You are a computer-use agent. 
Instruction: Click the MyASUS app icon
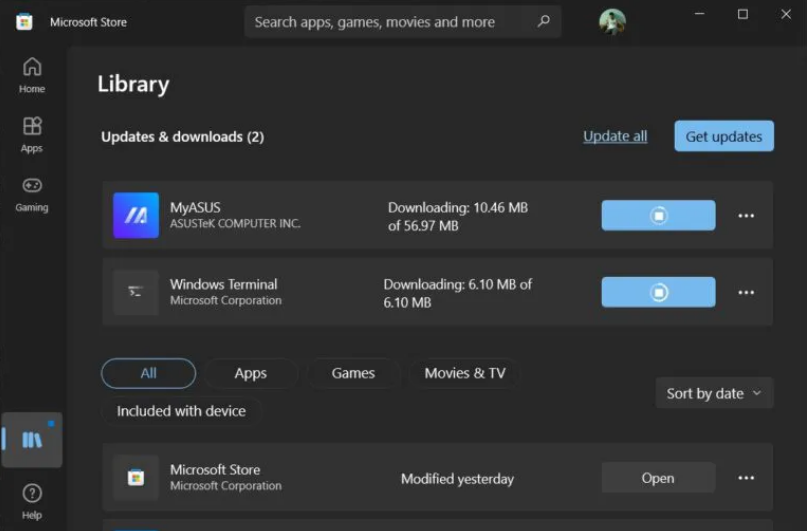pyautogui.click(x=136, y=215)
